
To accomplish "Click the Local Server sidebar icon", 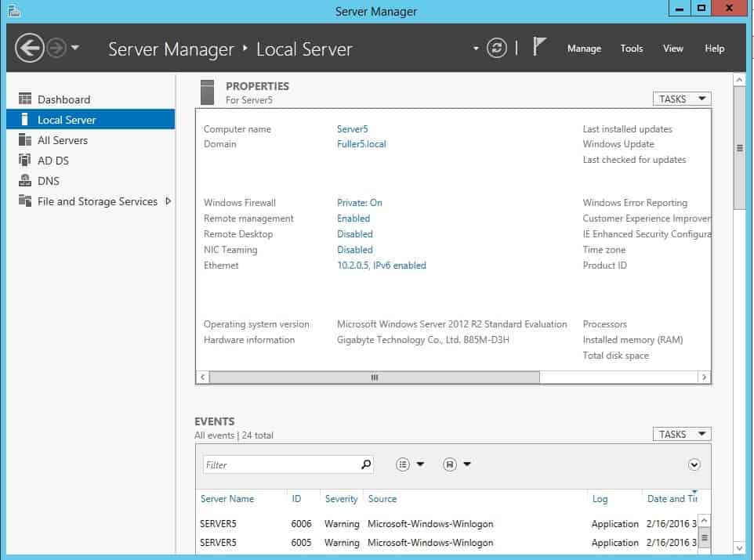I will 24,119.
